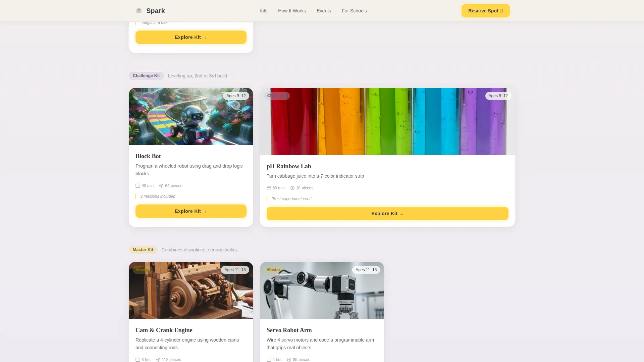Viewport: 644px width, 362px height.
Task: Open the For Schools nav item
Action: (x=354, y=11)
